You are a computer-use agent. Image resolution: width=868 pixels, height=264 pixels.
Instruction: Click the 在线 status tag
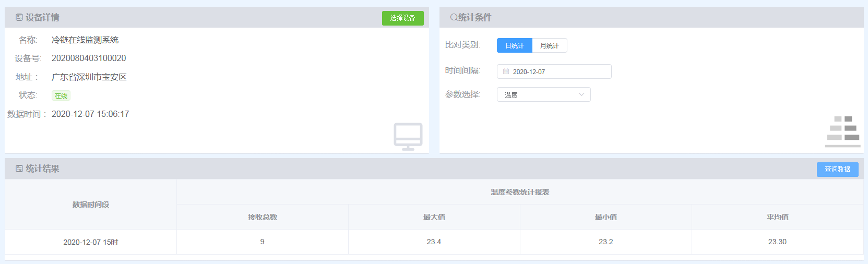[x=61, y=96]
